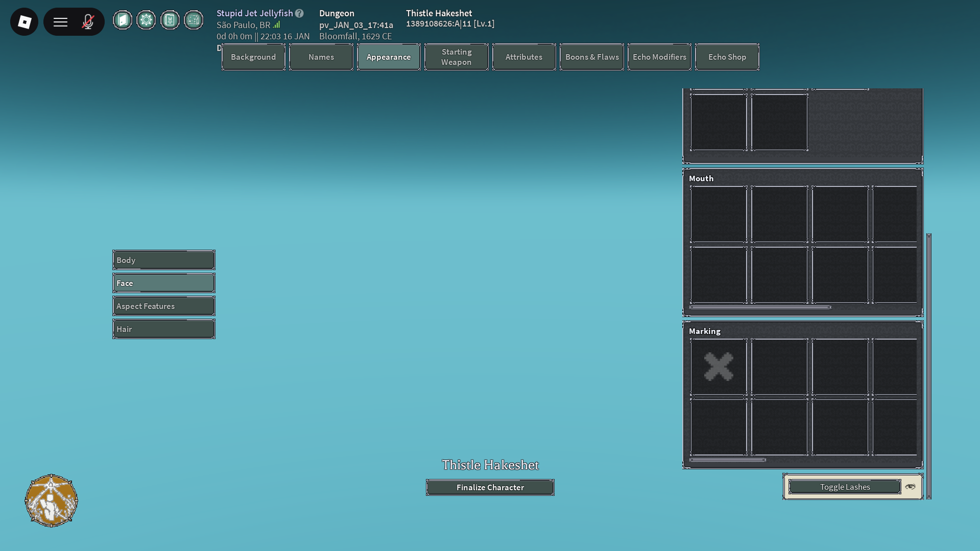Expand the Body appearance category
Image resolution: width=980 pixels, height=551 pixels.
[163, 260]
